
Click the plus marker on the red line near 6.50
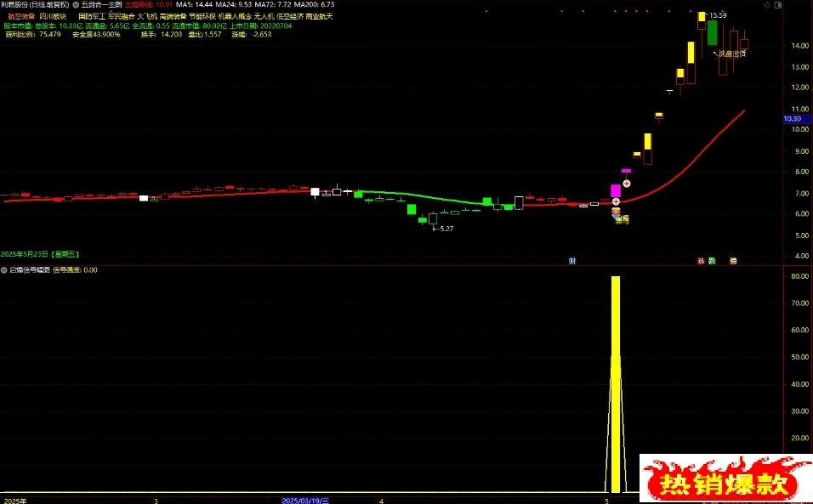(616, 201)
